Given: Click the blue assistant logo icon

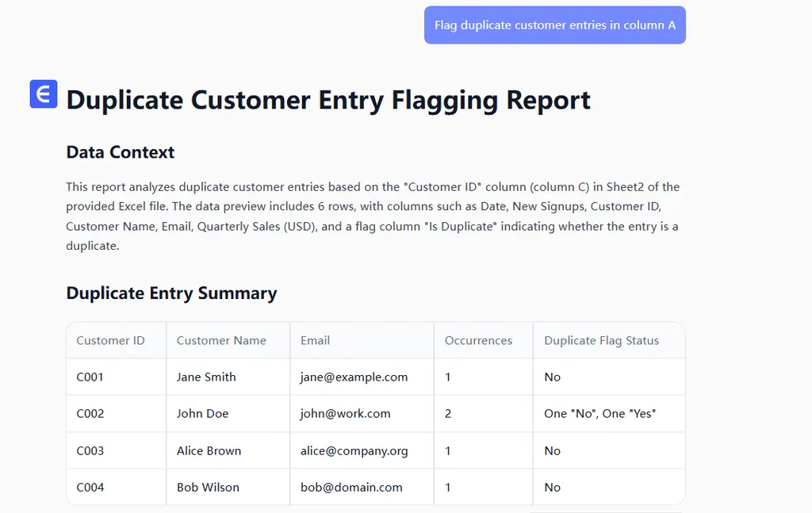Looking at the screenshot, I should coord(44,94).
